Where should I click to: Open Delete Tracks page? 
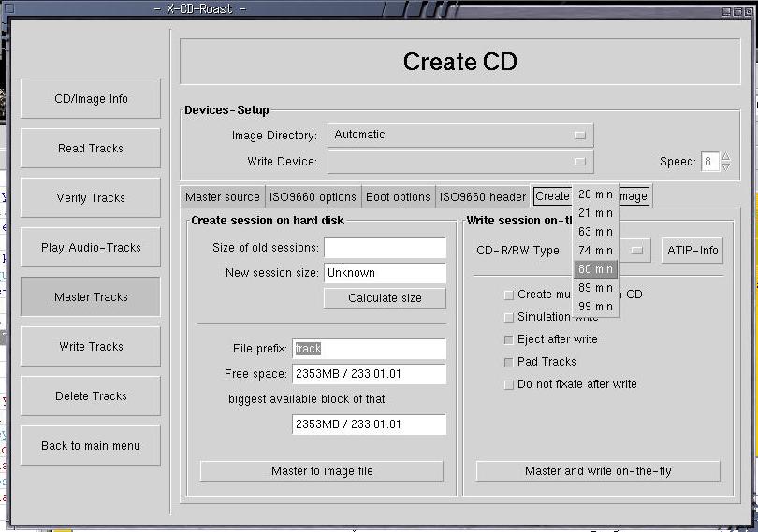(91, 396)
